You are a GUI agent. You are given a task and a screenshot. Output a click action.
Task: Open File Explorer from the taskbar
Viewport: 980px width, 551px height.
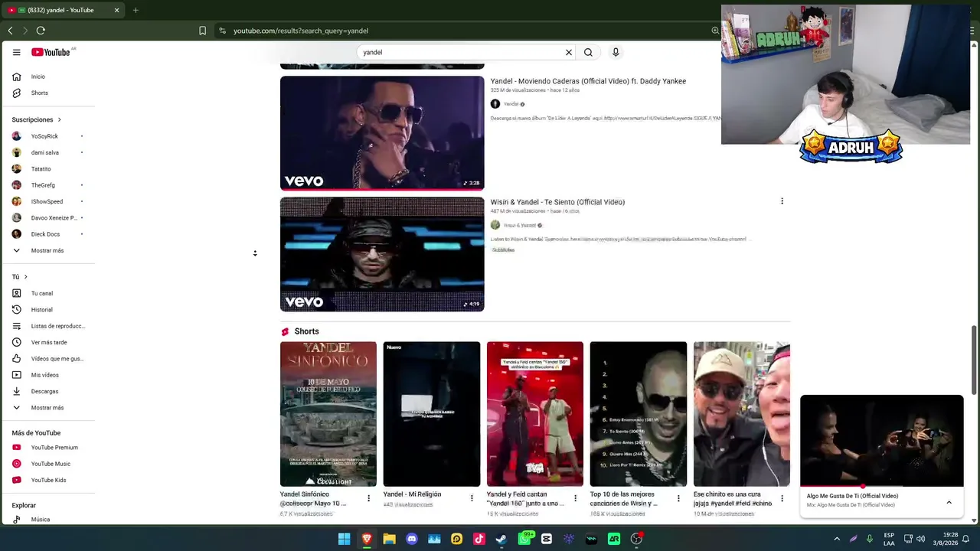tap(389, 539)
